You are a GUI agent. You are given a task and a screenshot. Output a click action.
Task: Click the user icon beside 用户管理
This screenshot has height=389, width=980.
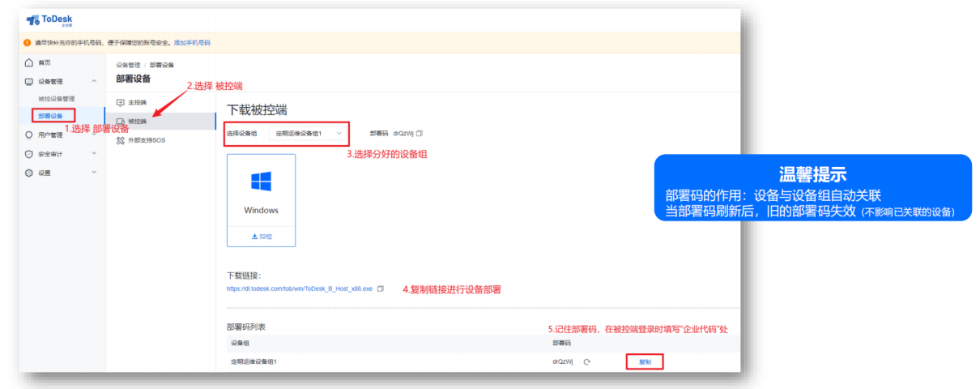pyautogui.click(x=29, y=135)
